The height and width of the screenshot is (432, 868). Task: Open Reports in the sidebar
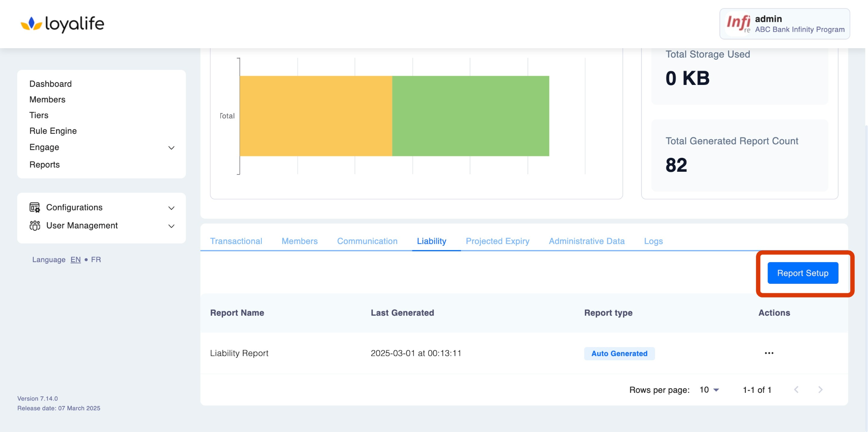(45, 164)
